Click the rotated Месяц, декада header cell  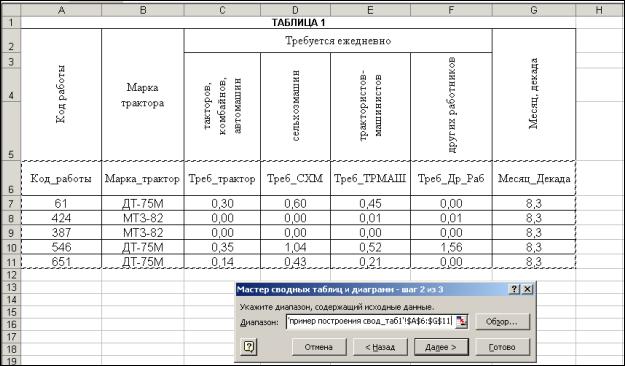tap(534, 95)
